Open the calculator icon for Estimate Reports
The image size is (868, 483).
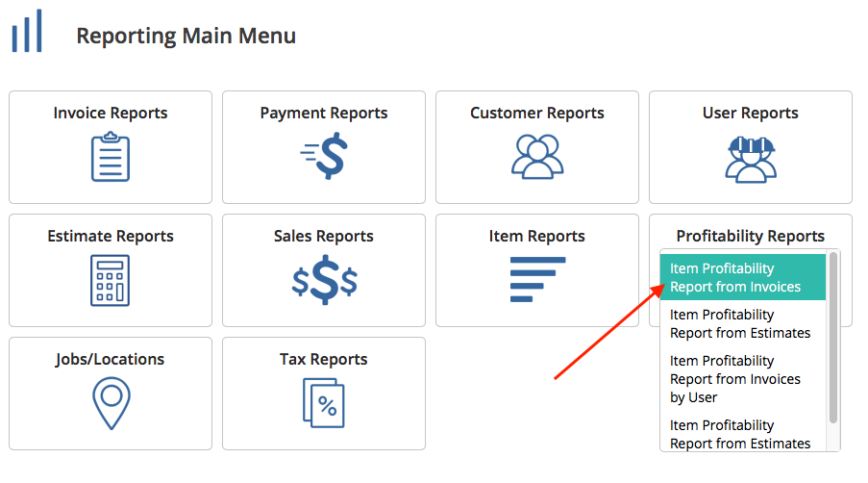tap(111, 280)
